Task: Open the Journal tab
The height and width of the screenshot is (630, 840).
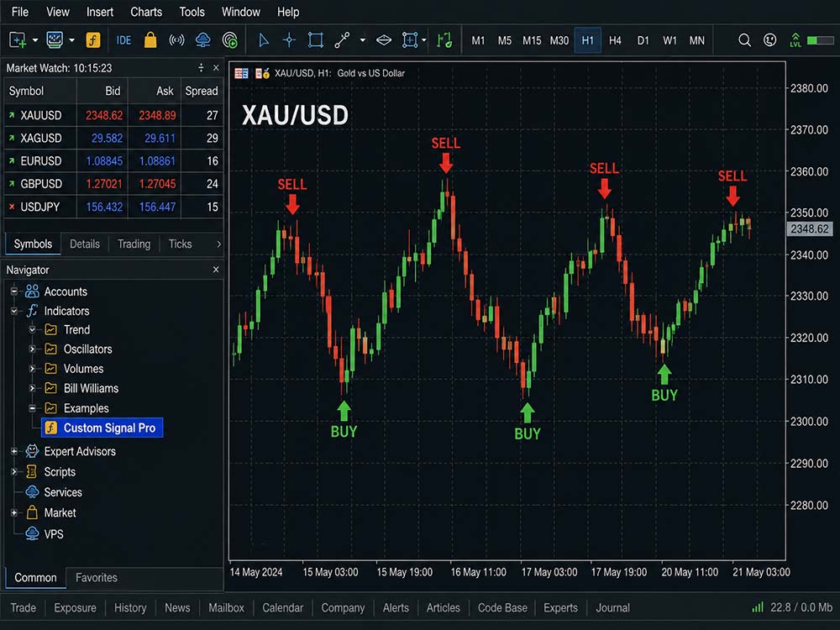Action: 613,607
